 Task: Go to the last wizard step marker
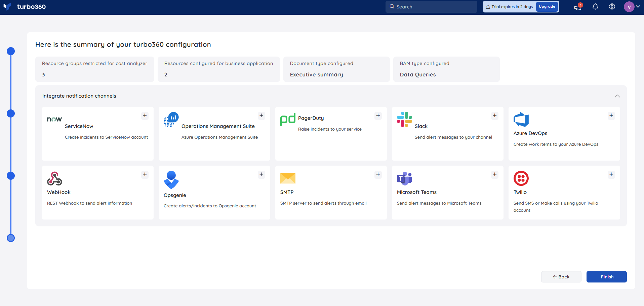(x=11, y=238)
